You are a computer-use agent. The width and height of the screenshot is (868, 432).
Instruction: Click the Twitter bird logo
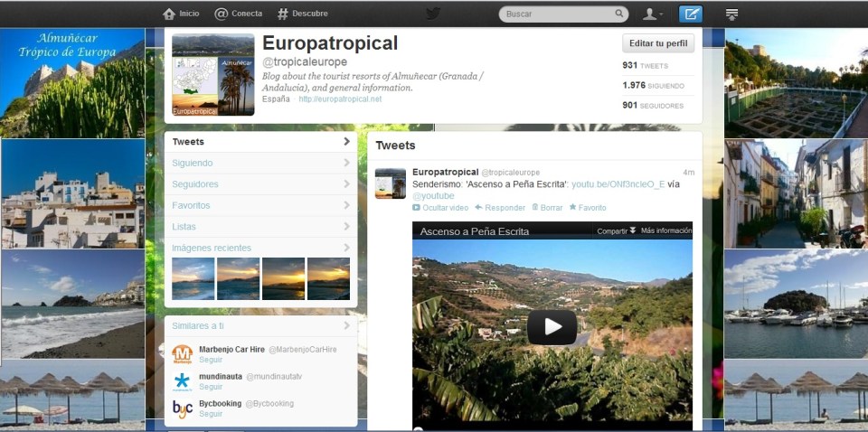pos(433,14)
